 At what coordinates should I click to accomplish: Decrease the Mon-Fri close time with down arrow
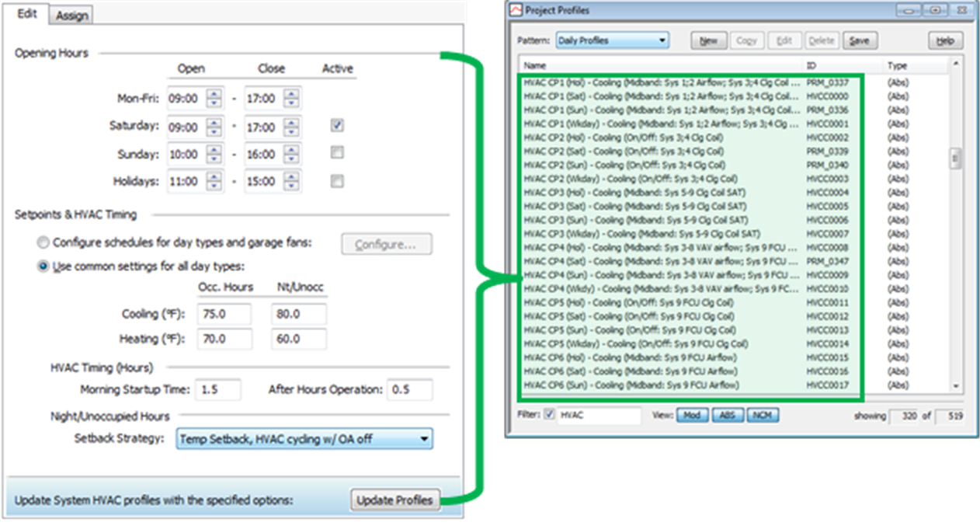[x=291, y=103]
